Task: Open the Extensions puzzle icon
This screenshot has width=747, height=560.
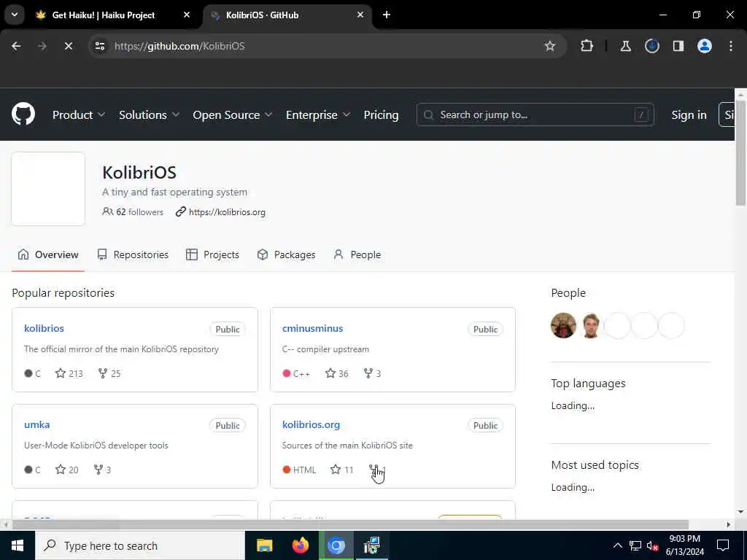Action: 587,46
